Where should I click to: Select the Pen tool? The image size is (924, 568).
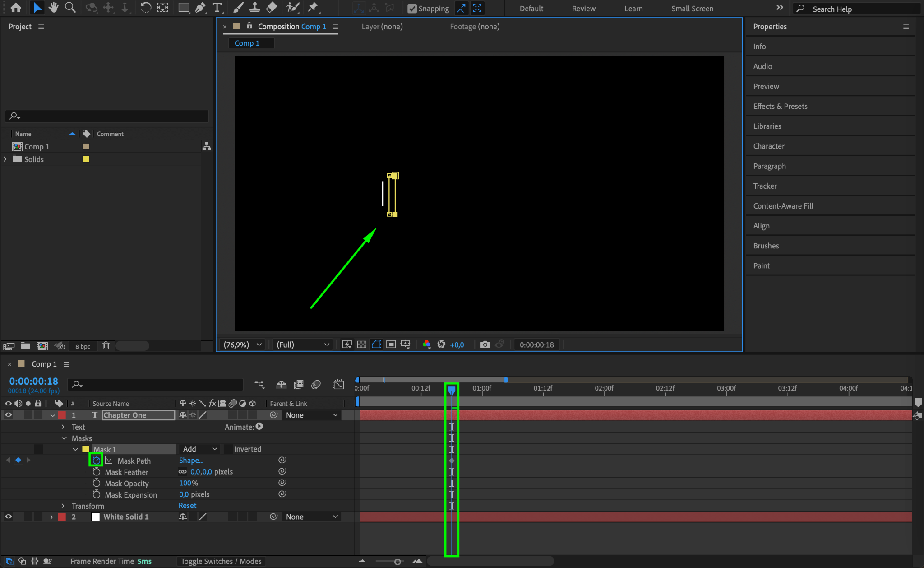point(200,8)
